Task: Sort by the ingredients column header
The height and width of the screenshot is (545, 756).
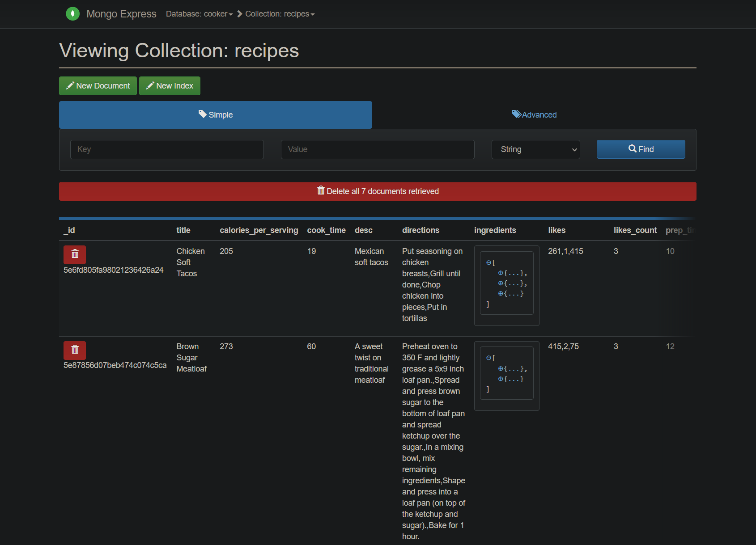Action: (x=495, y=230)
